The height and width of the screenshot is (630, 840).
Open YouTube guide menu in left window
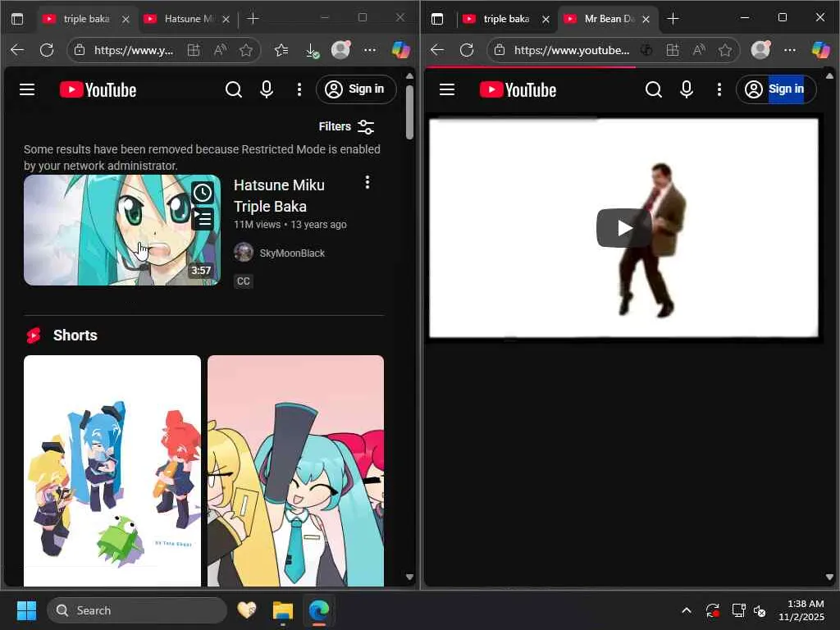tap(27, 89)
